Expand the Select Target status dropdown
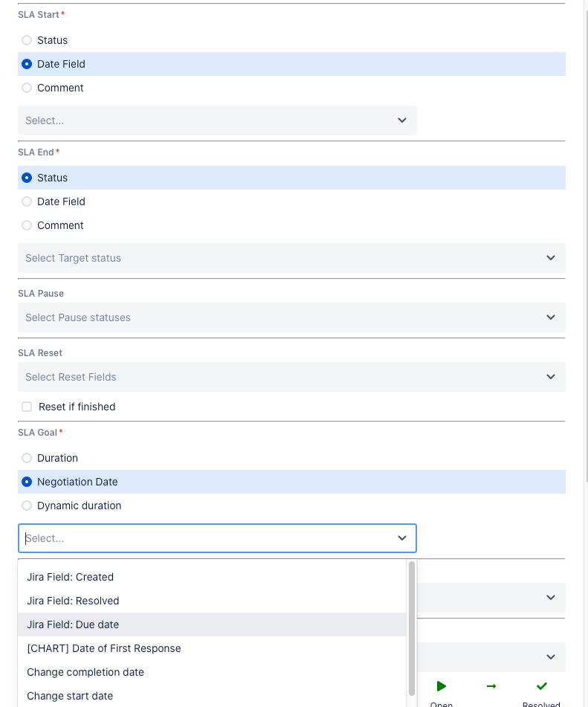The height and width of the screenshot is (707, 588). pyautogui.click(x=291, y=258)
